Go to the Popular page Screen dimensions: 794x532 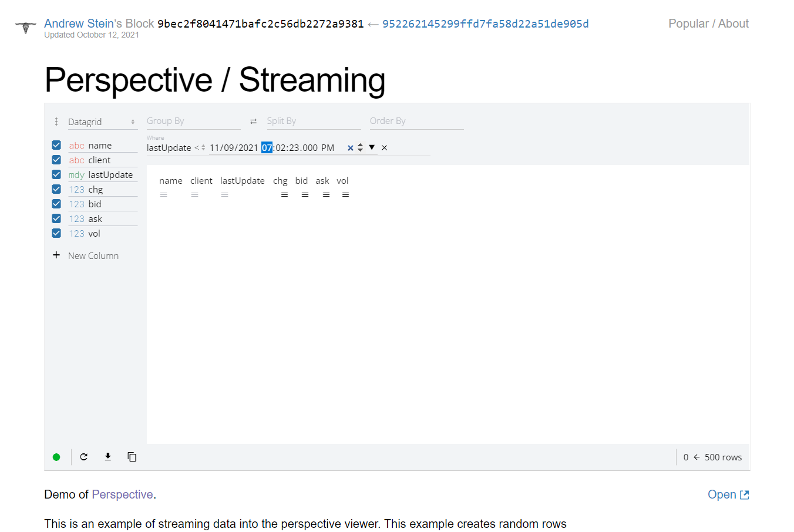[688, 23]
